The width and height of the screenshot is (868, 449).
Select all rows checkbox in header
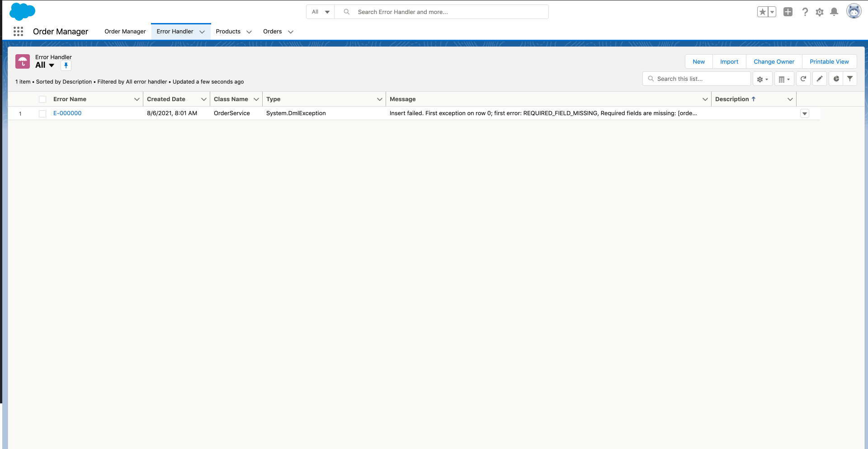(42, 99)
